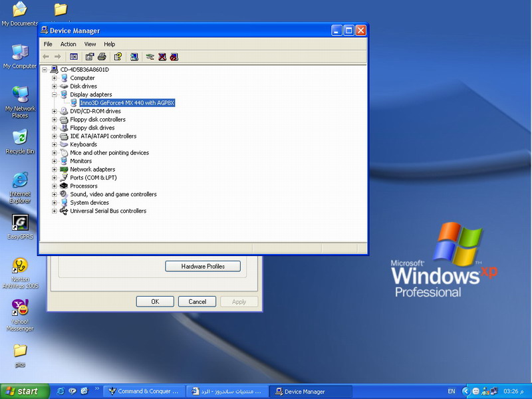Select My Computer desktop icon

[x=20, y=57]
